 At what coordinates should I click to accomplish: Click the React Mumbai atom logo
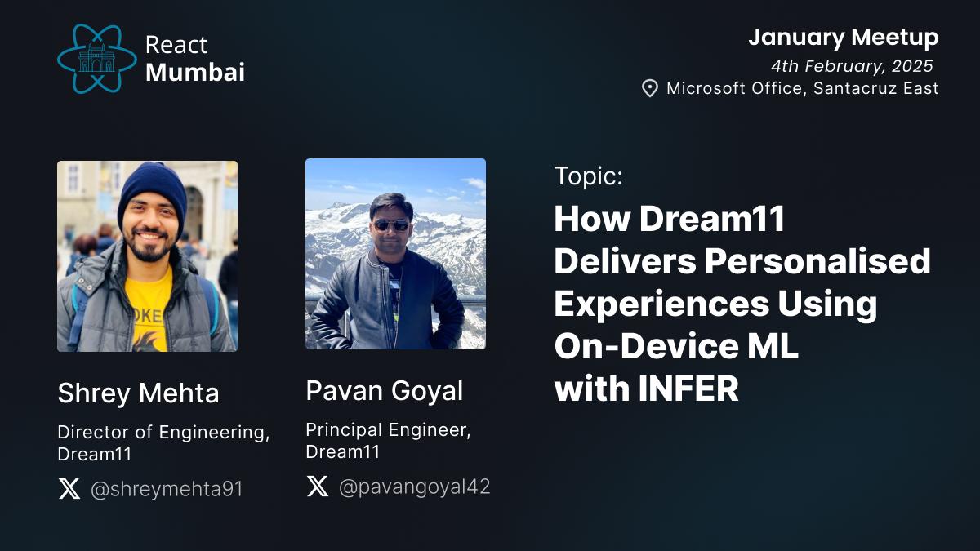(x=97, y=58)
